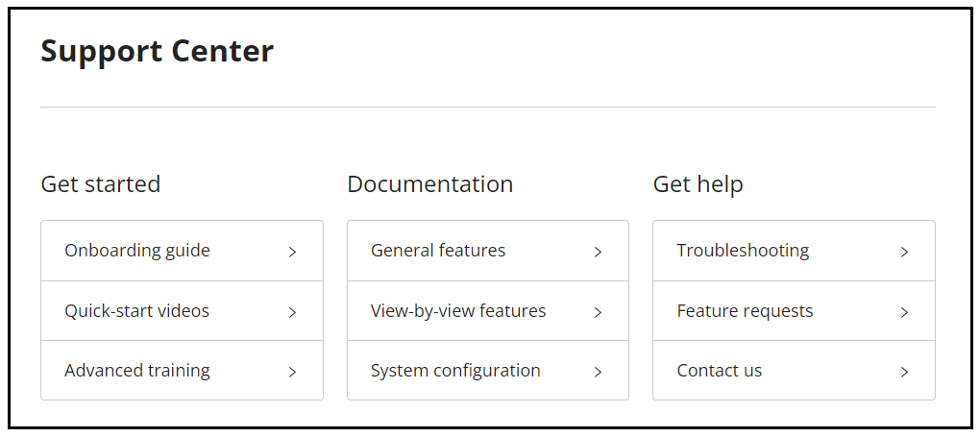
Task: Click the chevron beside Contact us
Action: pos(904,372)
